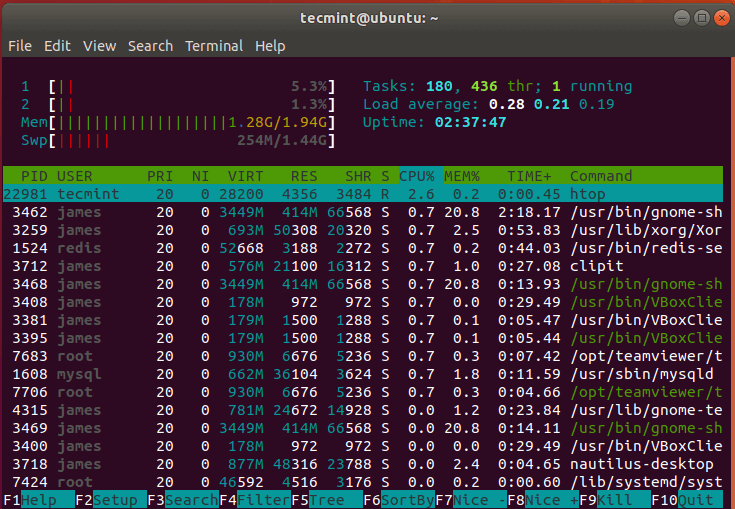Sort by the PID column header

pos(34,176)
